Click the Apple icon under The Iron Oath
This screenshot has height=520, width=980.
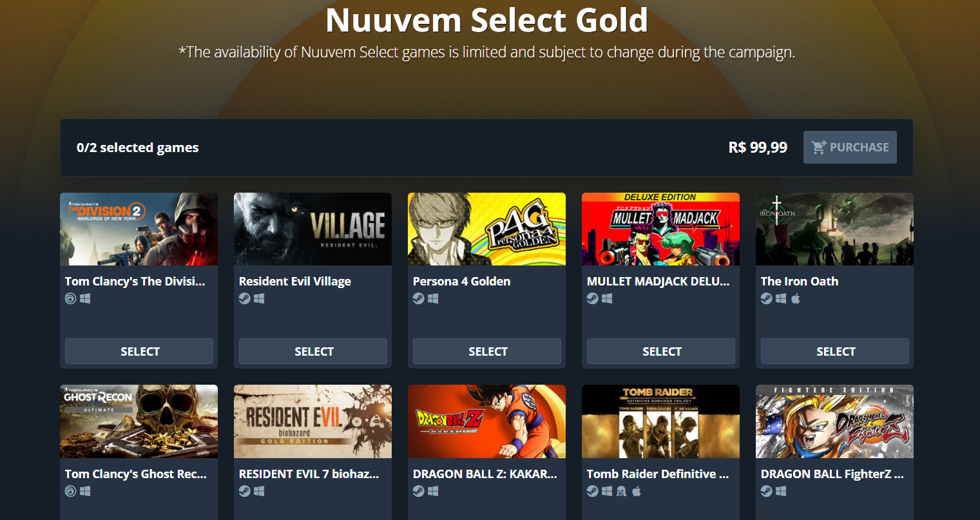point(796,298)
